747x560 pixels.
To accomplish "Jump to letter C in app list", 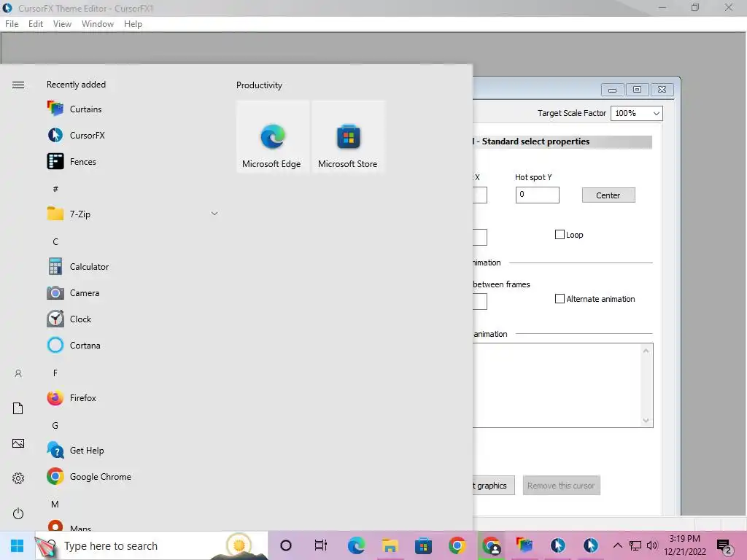I will click(55, 242).
